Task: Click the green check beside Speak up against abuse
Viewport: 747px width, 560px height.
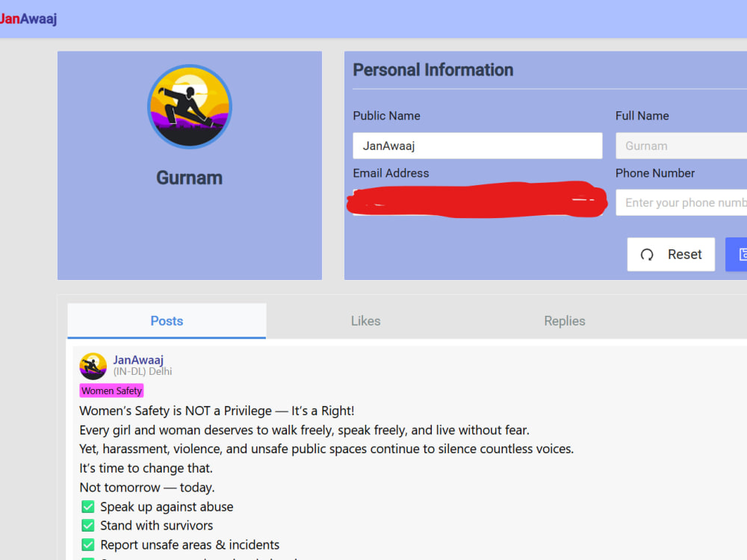Action: coord(87,506)
